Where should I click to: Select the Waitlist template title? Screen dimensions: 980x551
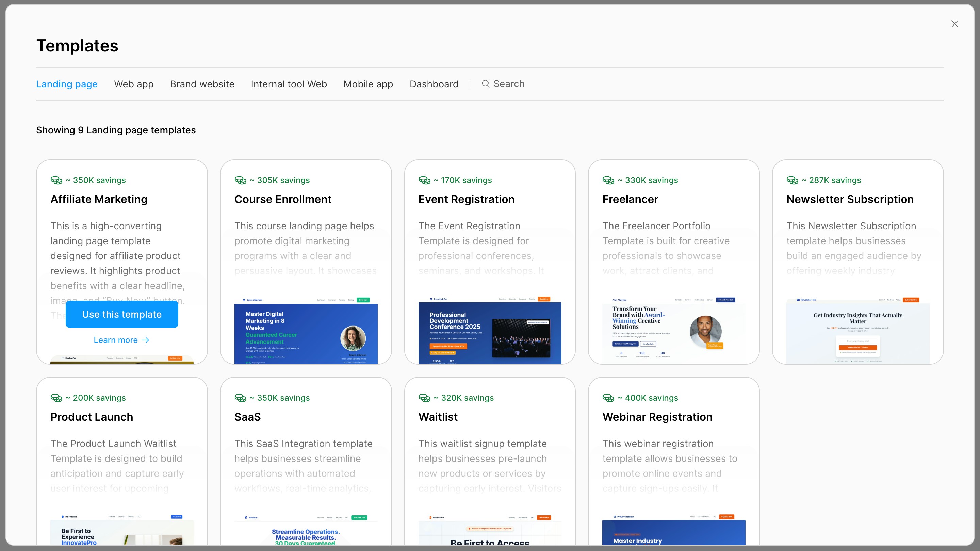pos(438,417)
